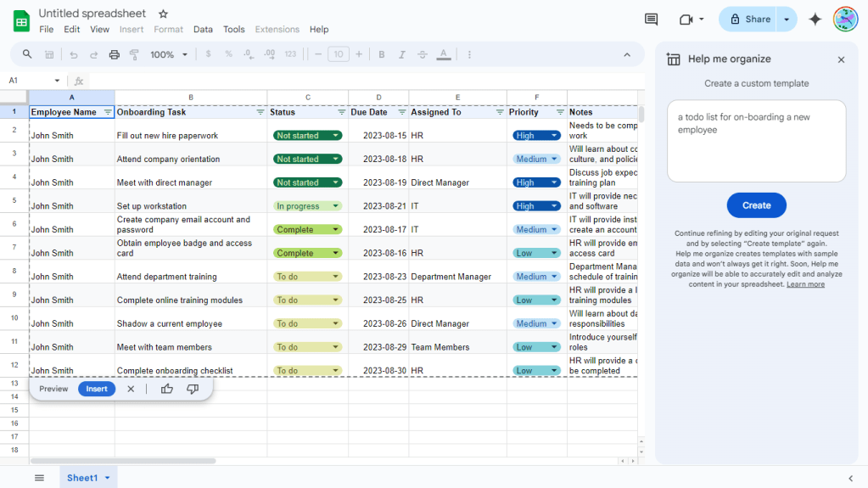Open filter for Employee Name column
This screenshot has height=488, width=868.
click(x=108, y=112)
